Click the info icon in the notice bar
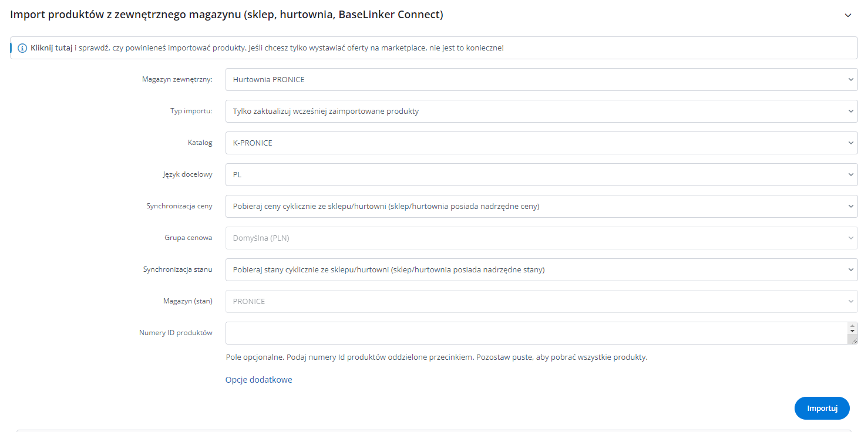The width and height of the screenshot is (868, 432). pyautogui.click(x=22, y=48)
